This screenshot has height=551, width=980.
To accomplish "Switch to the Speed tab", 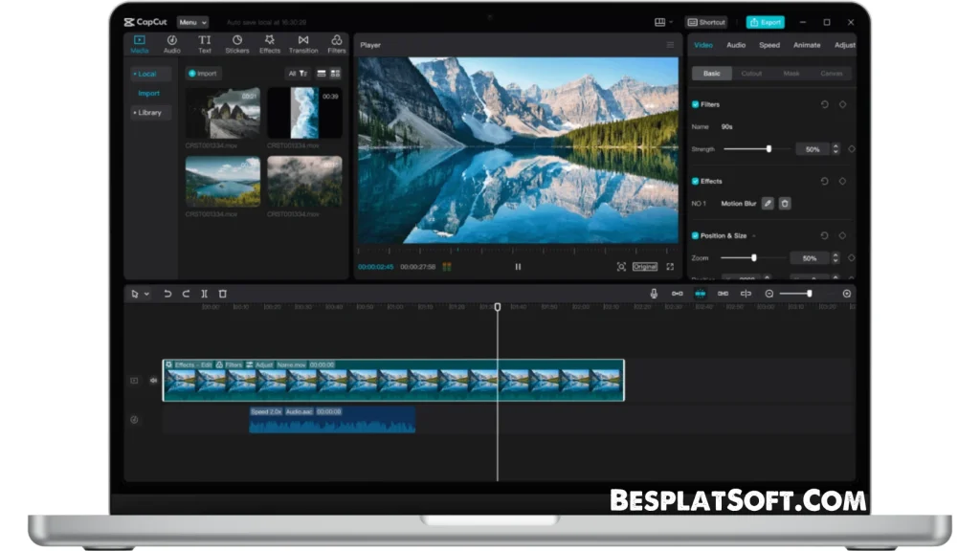I will point(769,45).
